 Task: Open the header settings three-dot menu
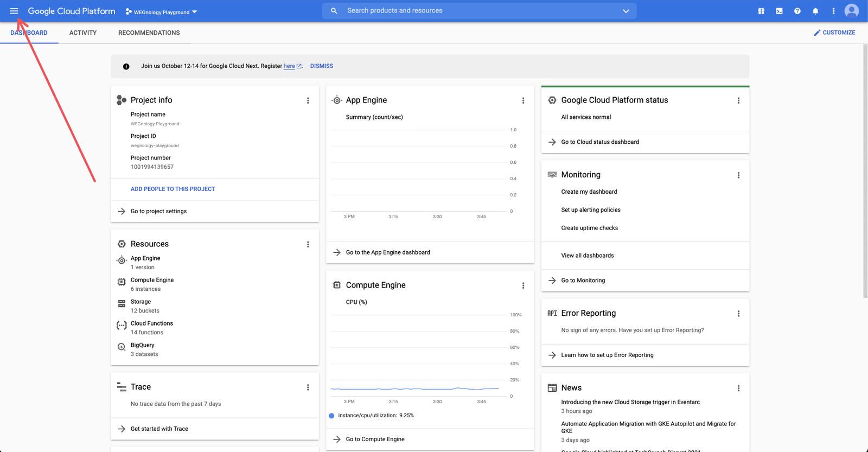834,11
